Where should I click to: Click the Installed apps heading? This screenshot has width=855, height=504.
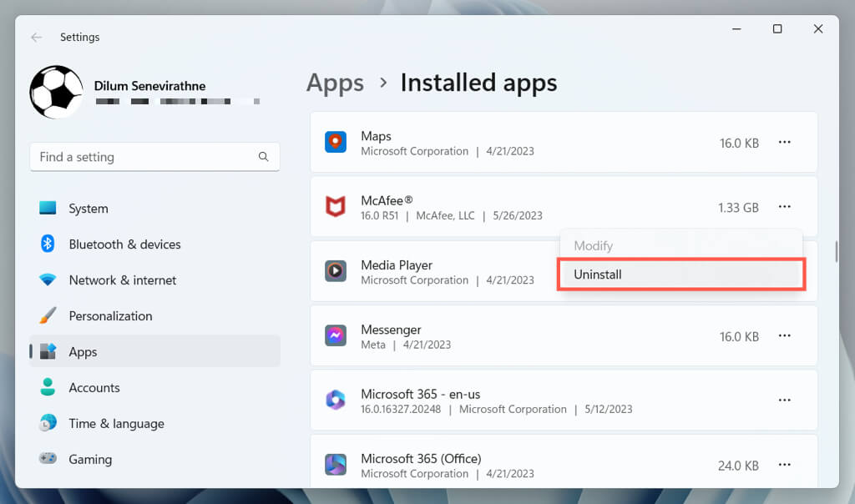click(478, 83)
